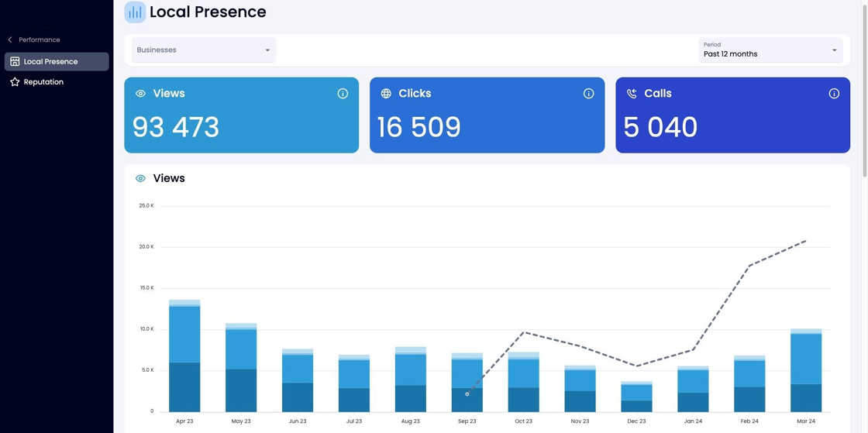Select Local Presence in the sidebar
868x433 pixels.
coord(57,61)
